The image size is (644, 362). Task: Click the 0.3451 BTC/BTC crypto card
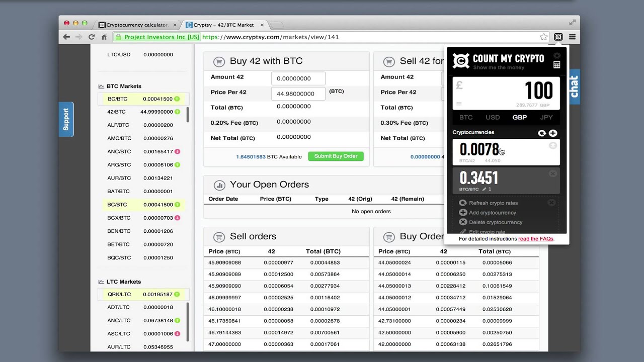coord(506,181)
